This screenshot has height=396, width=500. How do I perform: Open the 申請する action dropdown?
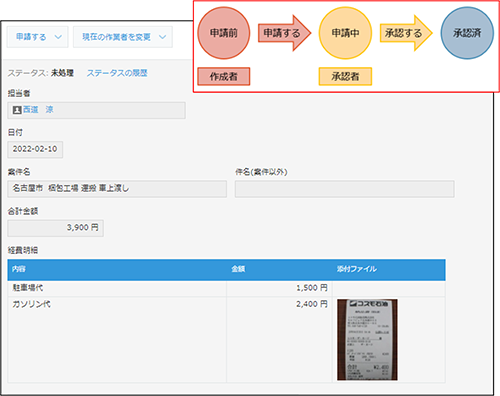(x=37, y=37)
